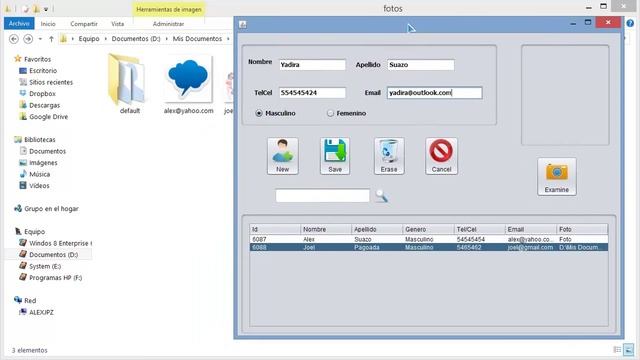This screenshot has height=360, width=640.
Task: Switch Explorer to details view icon
Action: click(x=617, y=350)
